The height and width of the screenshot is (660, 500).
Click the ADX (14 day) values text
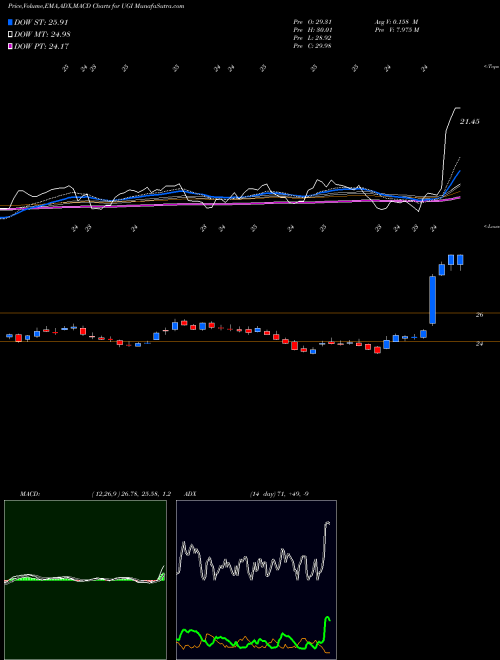point(279,494)
